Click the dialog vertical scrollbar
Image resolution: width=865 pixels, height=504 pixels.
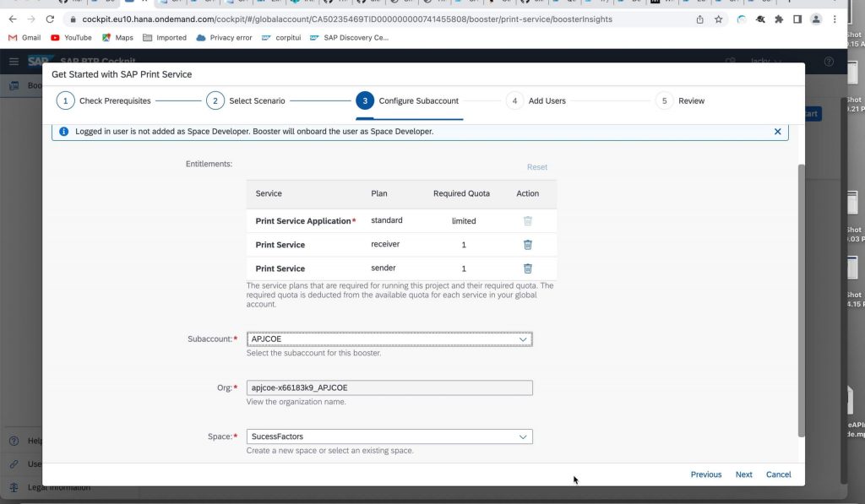pyautogui.click(x=801, y=301)
